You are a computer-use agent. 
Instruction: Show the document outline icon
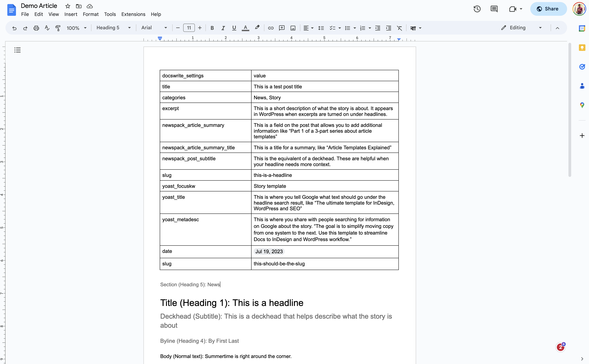[x=17, y=50]
